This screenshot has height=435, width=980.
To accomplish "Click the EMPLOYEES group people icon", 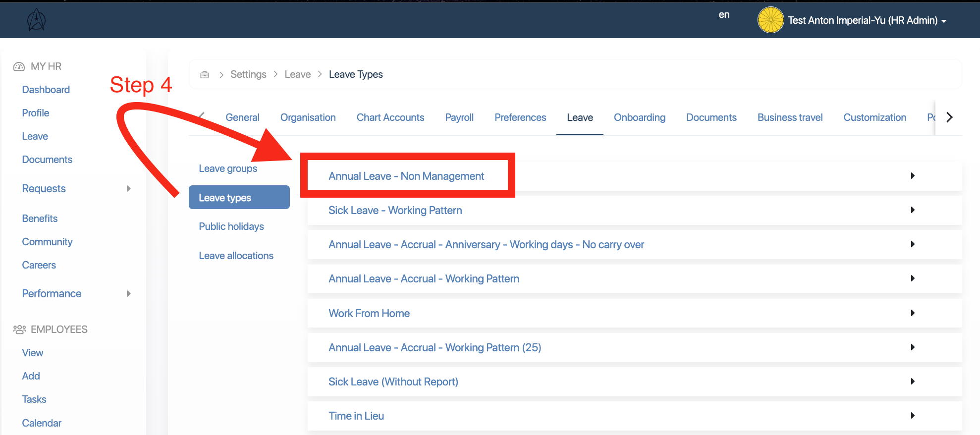I will [19, 329].
